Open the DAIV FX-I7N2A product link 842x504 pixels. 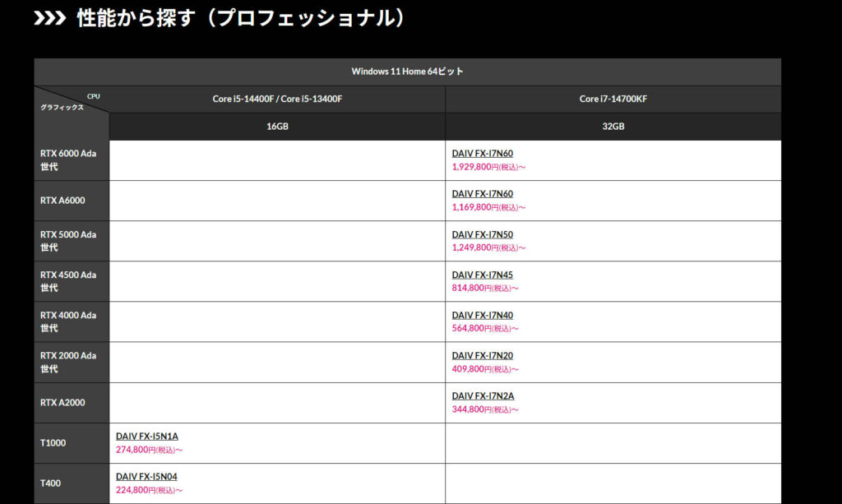pyautogui.click(x=483, y=395)
